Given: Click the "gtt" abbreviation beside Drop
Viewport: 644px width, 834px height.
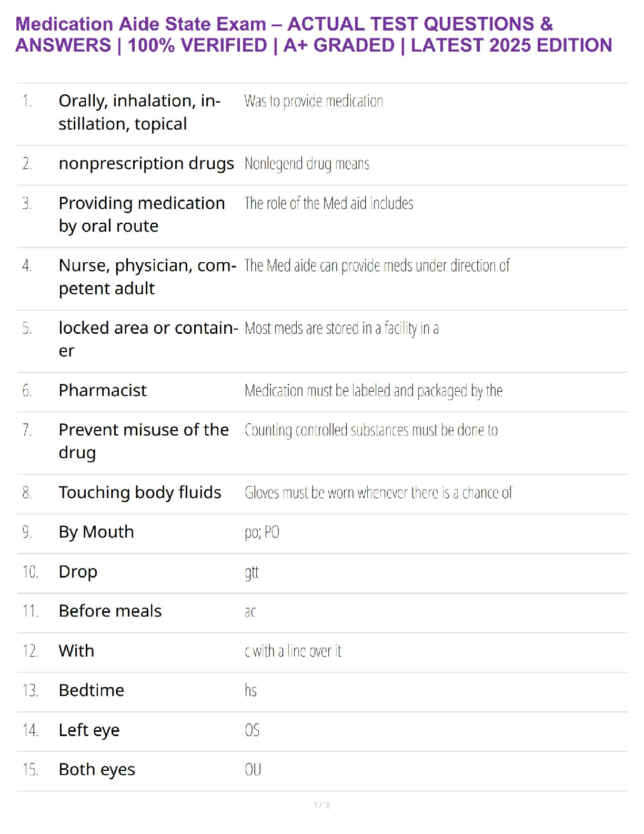Looking at the screenshot, I should 251,572.
